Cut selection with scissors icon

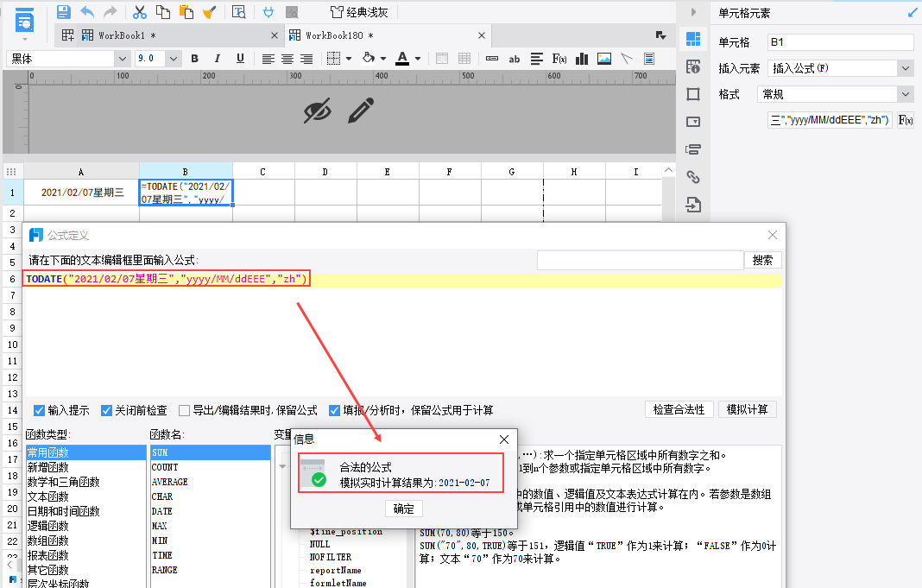139,12
